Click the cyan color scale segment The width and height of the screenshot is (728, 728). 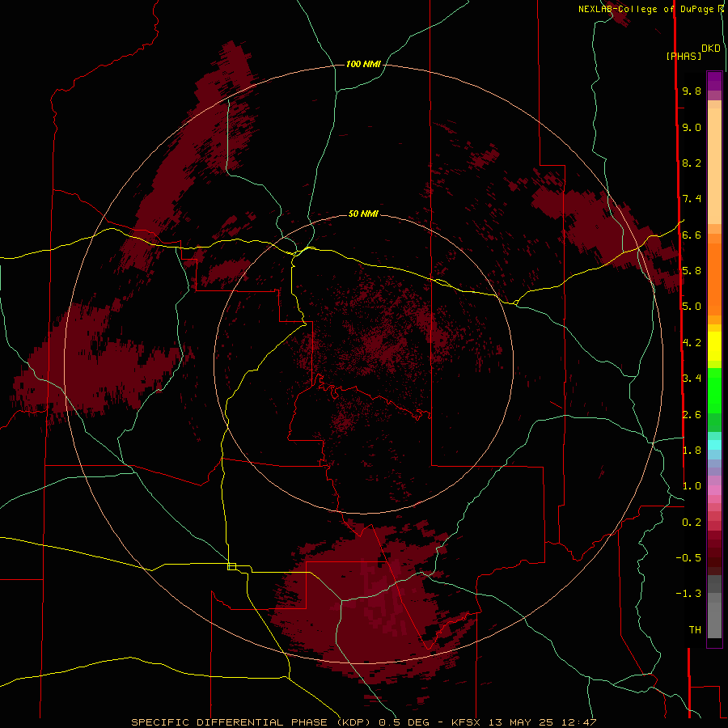pyautogui.click(x=714, y=445)
